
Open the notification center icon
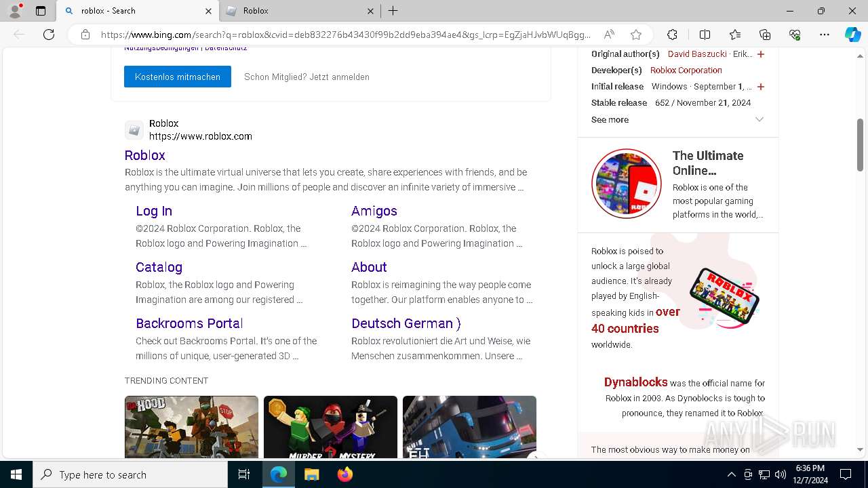click(x=846, y=474)
